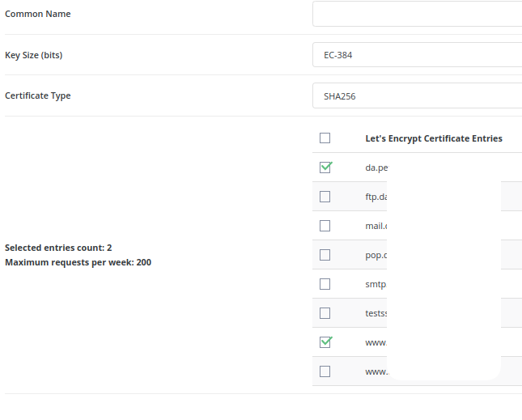The height and width of the screenshot is (420, 522).
Task: Check the last unchecked www entry checkbox
Action: pyautogui.click(x=325, y=371)
